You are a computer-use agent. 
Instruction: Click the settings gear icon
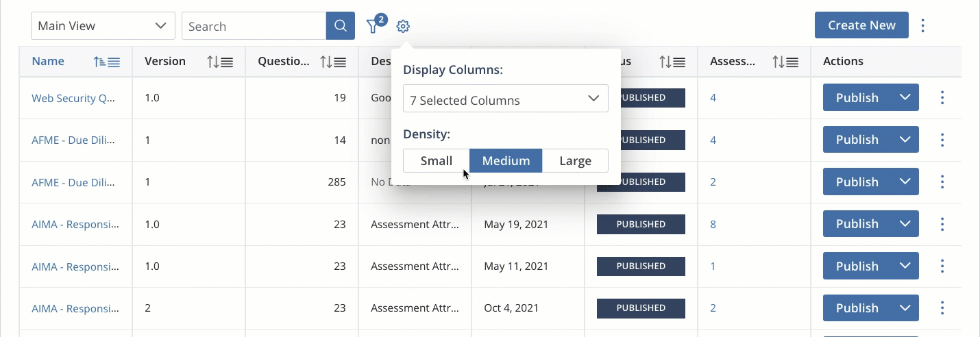click(x=403, y=27)
